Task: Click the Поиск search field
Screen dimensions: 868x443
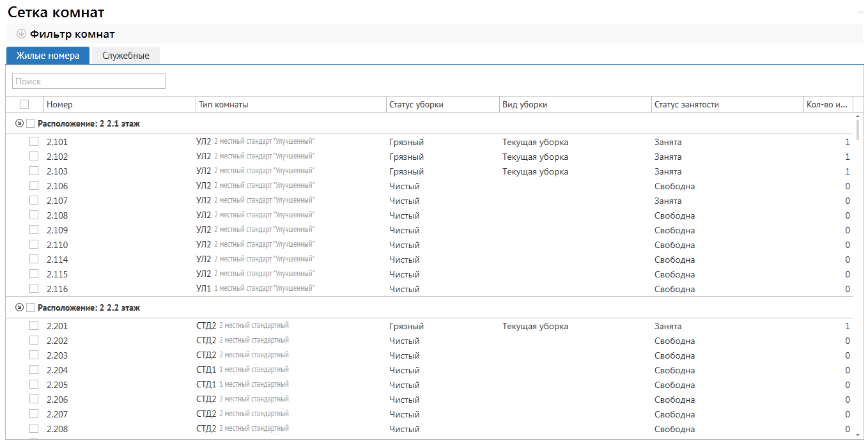Action: point(89,81)
